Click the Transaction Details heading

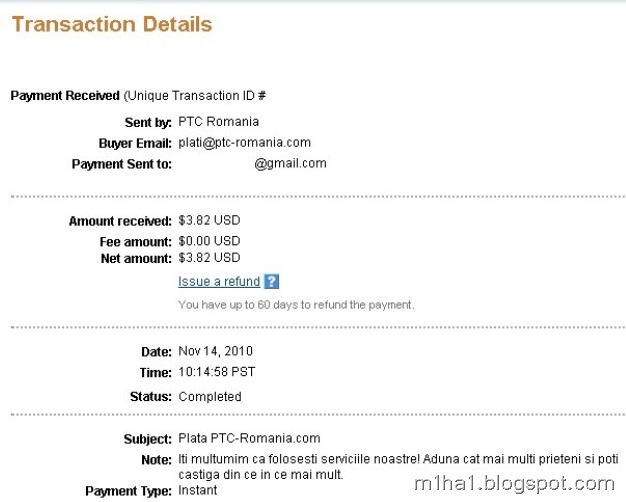pos(112,24)
